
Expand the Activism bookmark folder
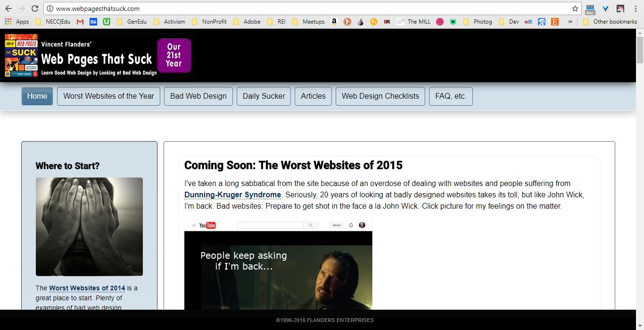click(169, 21)
